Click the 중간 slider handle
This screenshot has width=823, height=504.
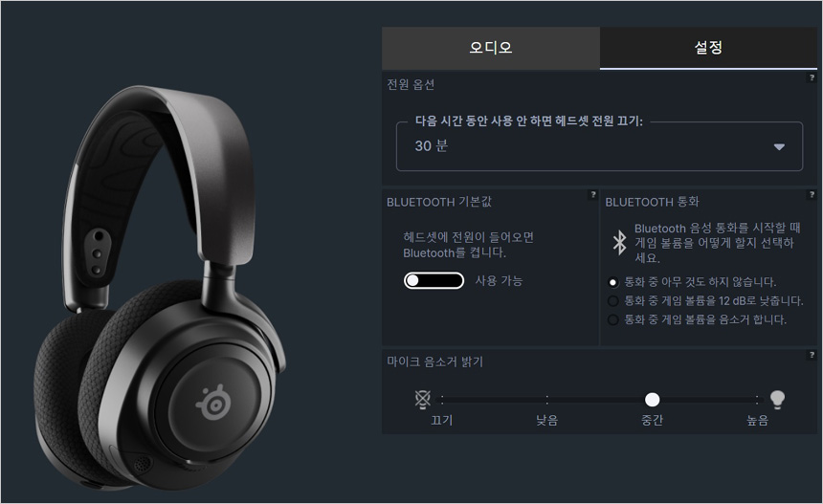[x=652, y=400]
